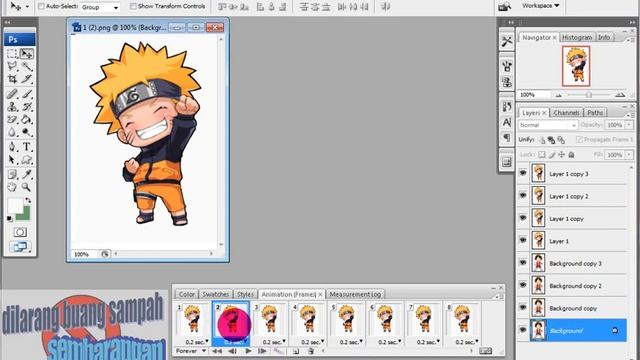Image resolution: width=640 pixels, height=360 pixels.
Task: Play the frame animation
Action: coord(248,351)
